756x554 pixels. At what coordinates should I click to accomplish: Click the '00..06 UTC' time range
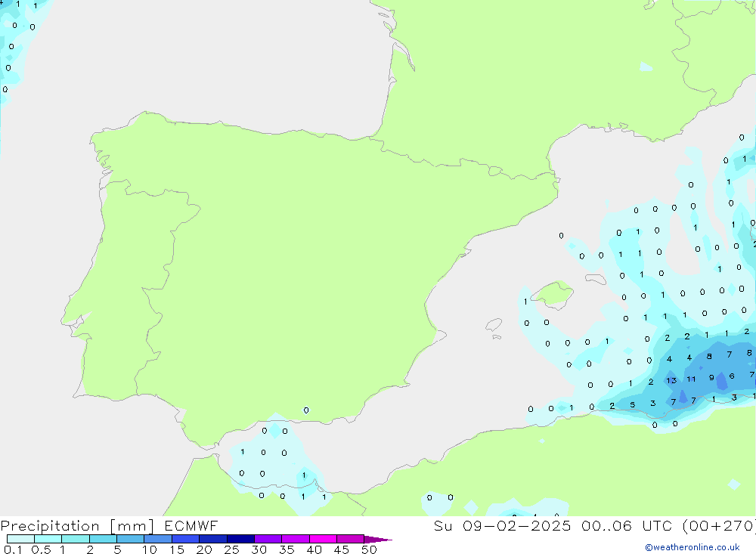[626, 525]
